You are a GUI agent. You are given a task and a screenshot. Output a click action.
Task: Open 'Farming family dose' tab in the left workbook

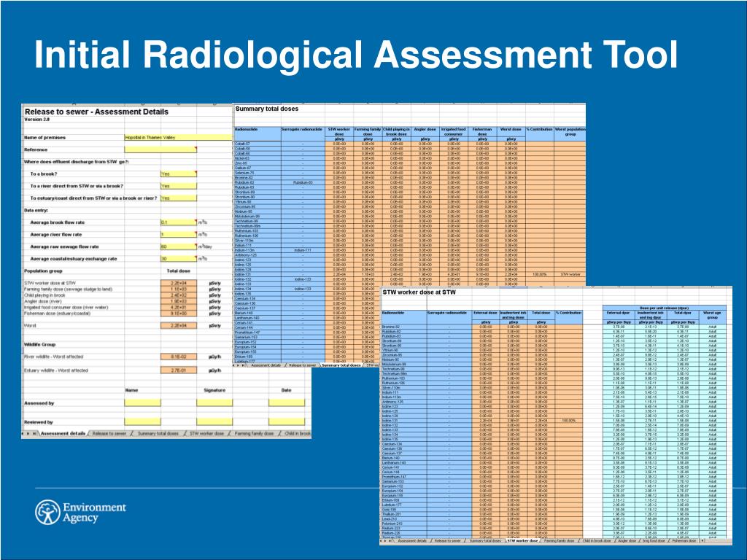(254, 433)
